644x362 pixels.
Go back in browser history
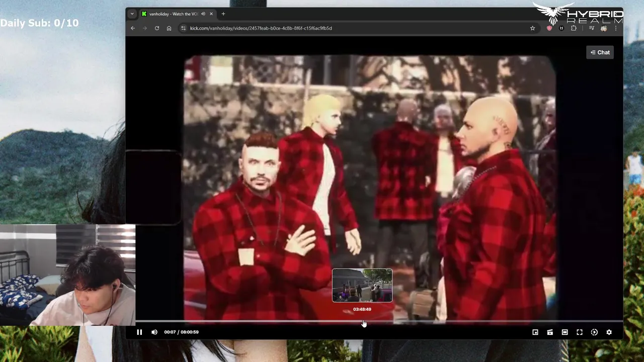(133, 28)
